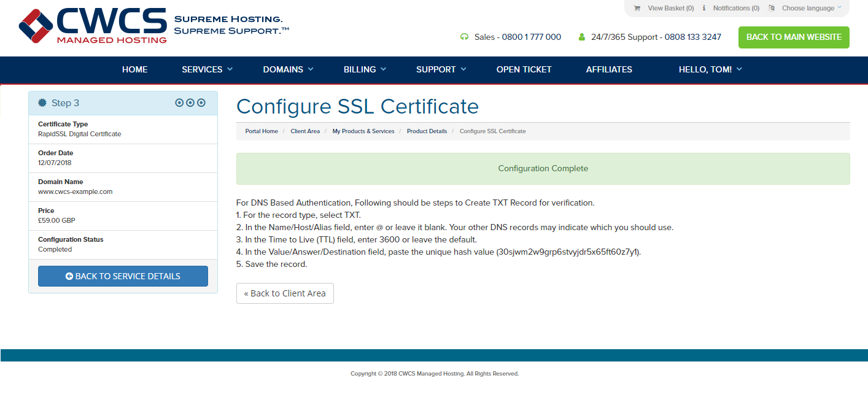
Task: Expand the Services dropdown menu
Action: coord(207,69)
